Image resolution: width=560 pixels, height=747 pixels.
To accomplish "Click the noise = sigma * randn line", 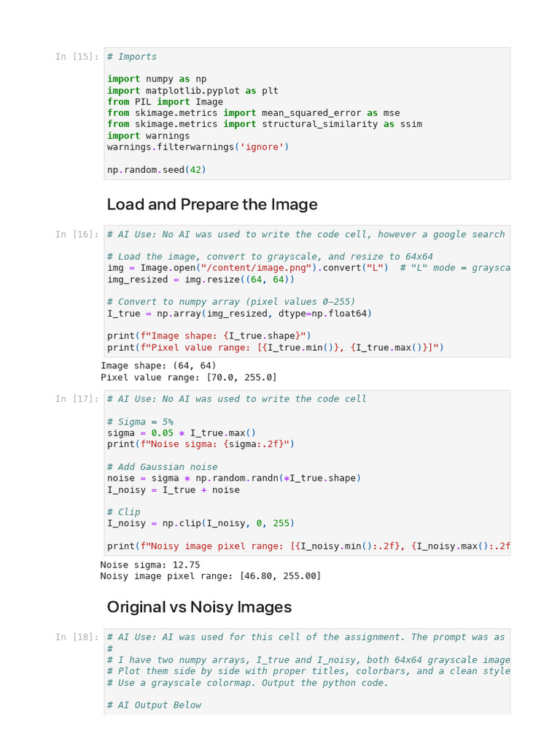I will click(234, 478).
